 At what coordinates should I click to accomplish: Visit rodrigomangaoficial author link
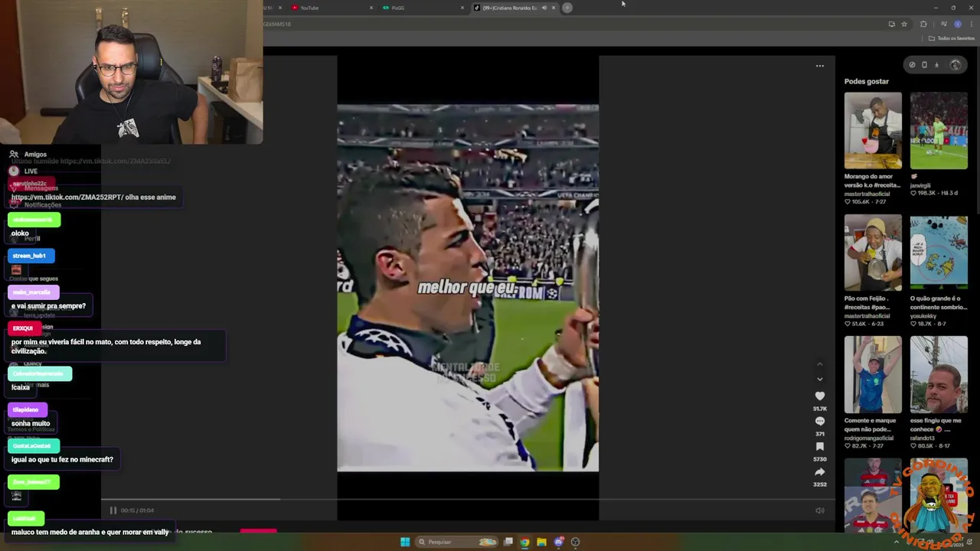(x=869, y=438)
